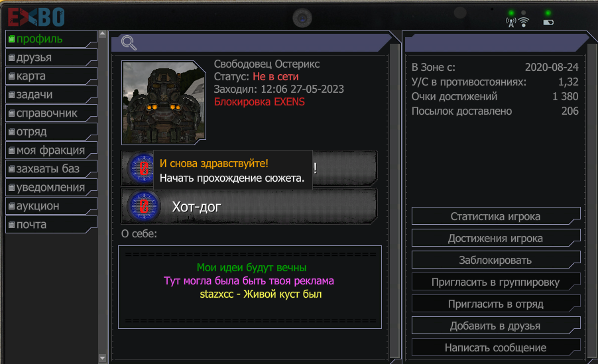Switch to the карта menu item
Image resolution: width=598 pixels, height=364 pixels.
tap(51, 76)
